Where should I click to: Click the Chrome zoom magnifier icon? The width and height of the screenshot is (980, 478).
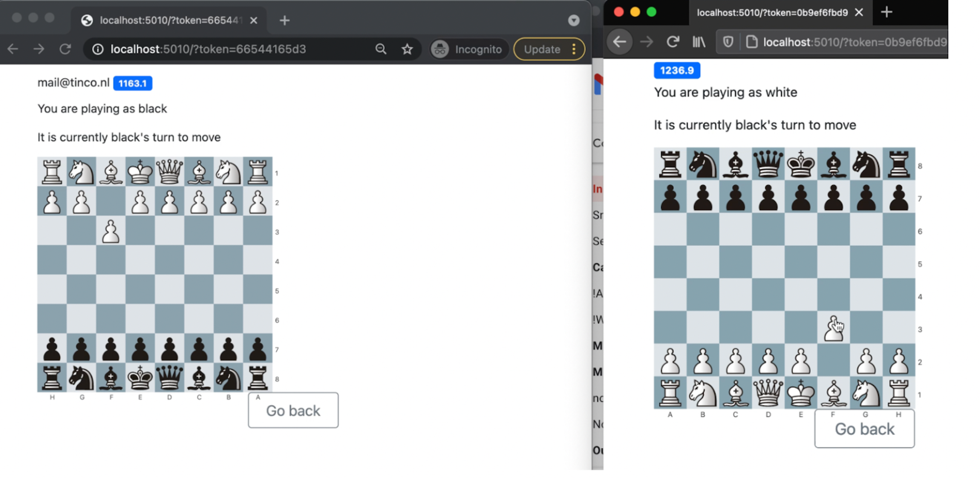coord(381,49)
